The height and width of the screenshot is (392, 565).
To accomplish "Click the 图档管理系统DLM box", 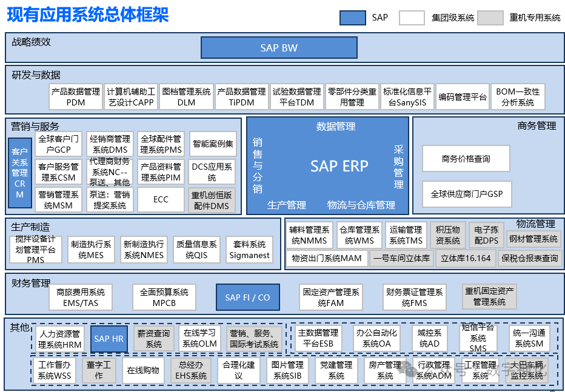I will click(x=186, y=97).
